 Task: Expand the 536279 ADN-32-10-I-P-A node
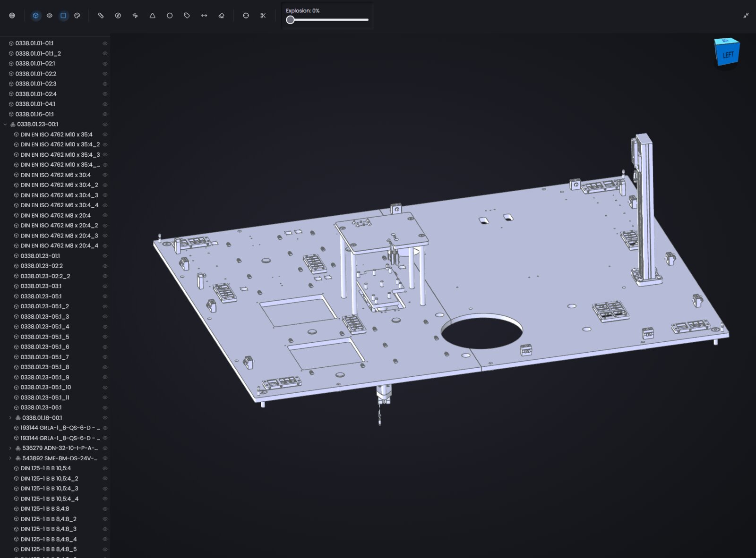(x=10, y=448)
